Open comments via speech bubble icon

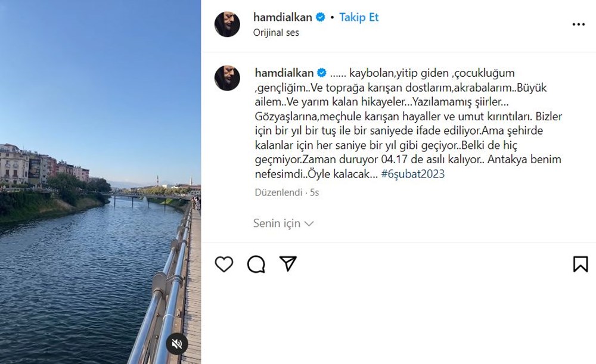[256, 264]
